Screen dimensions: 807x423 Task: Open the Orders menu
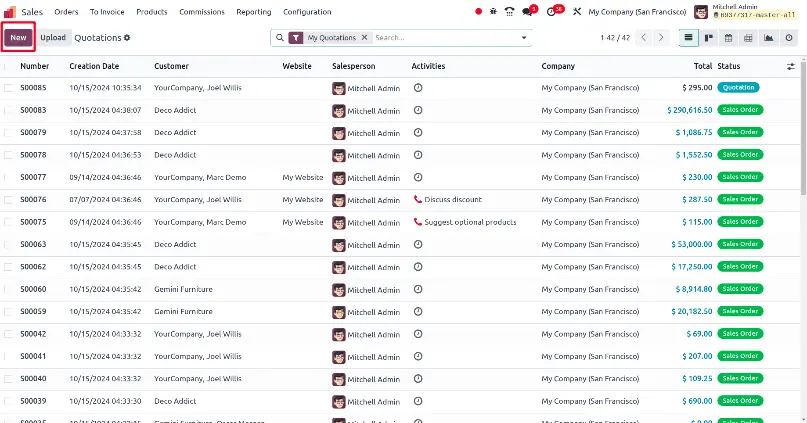[x=66, y=12]
